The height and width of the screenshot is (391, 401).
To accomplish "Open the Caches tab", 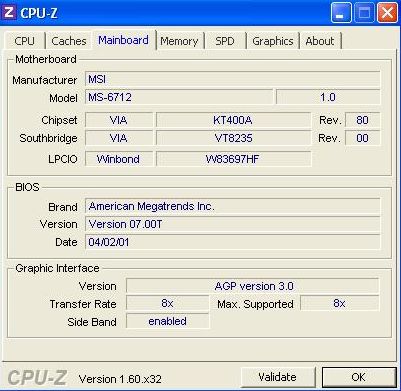I will click(x=69, y=41).
